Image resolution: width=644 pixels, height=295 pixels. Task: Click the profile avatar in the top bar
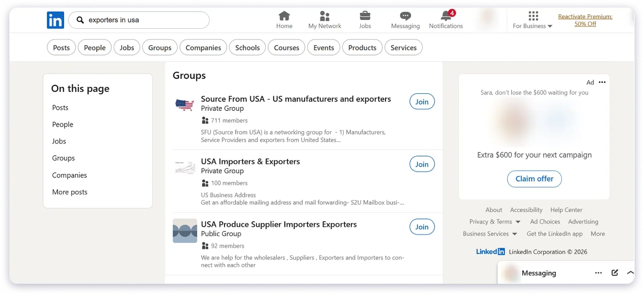click(x=488, y=17)
